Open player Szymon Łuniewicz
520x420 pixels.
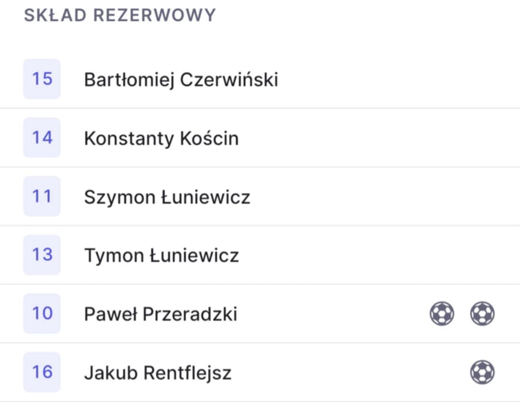(167, 197)
